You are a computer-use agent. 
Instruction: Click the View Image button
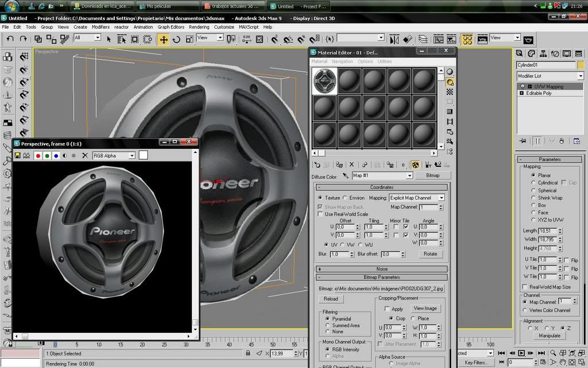(x=425, y=308)
